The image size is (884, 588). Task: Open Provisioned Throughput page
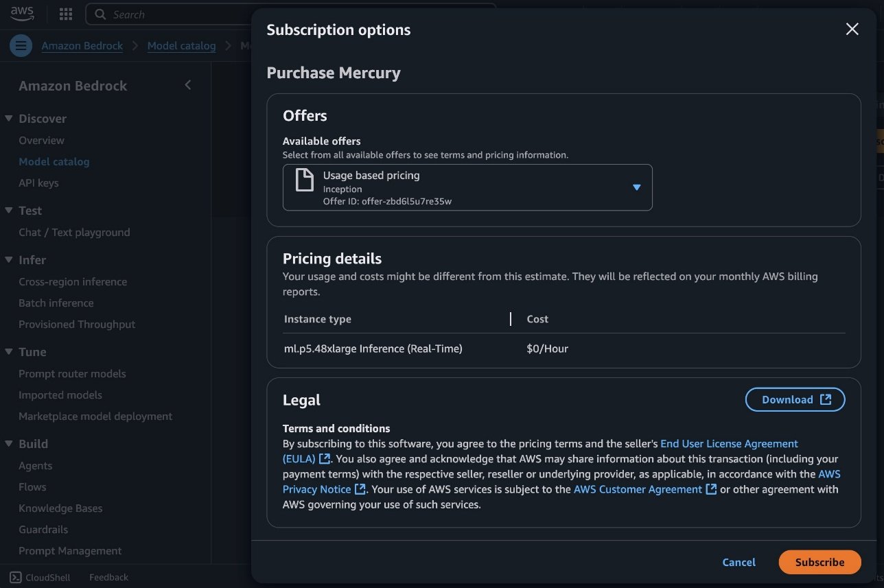click(77, 324)
